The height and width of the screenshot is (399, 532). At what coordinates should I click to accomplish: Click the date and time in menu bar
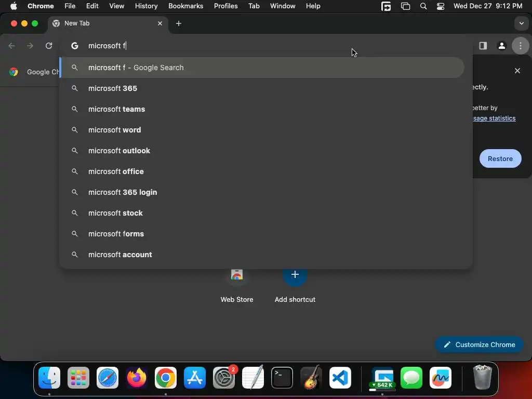(x=487, y=6)
